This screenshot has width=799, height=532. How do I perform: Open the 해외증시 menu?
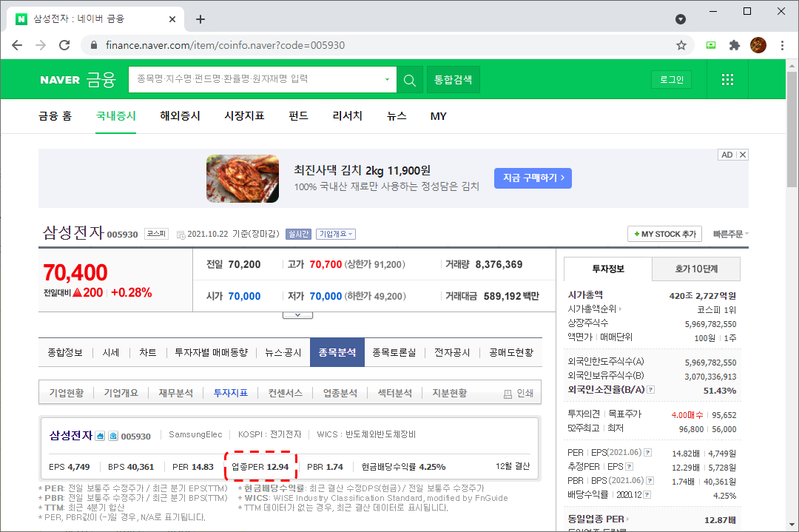point(180,116)
